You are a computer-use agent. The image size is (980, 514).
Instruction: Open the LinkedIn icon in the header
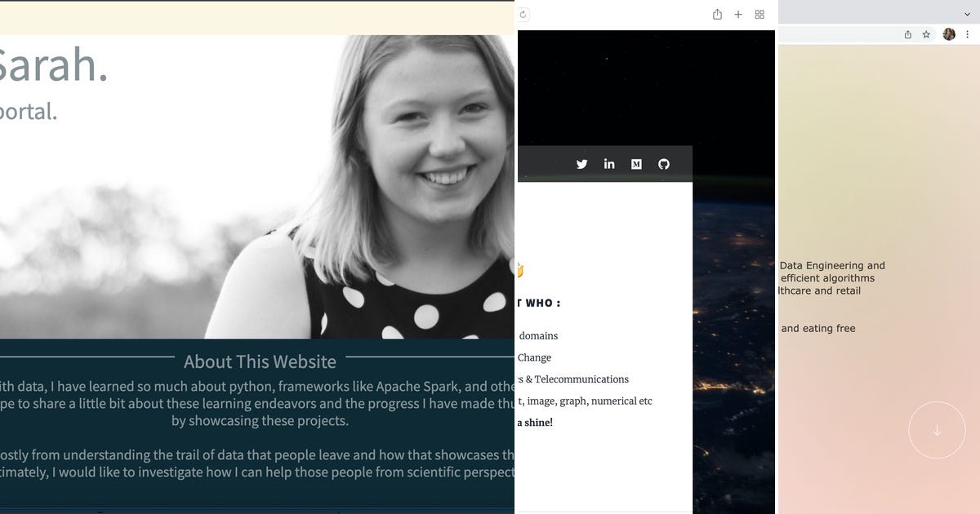(x=609, y=163)
